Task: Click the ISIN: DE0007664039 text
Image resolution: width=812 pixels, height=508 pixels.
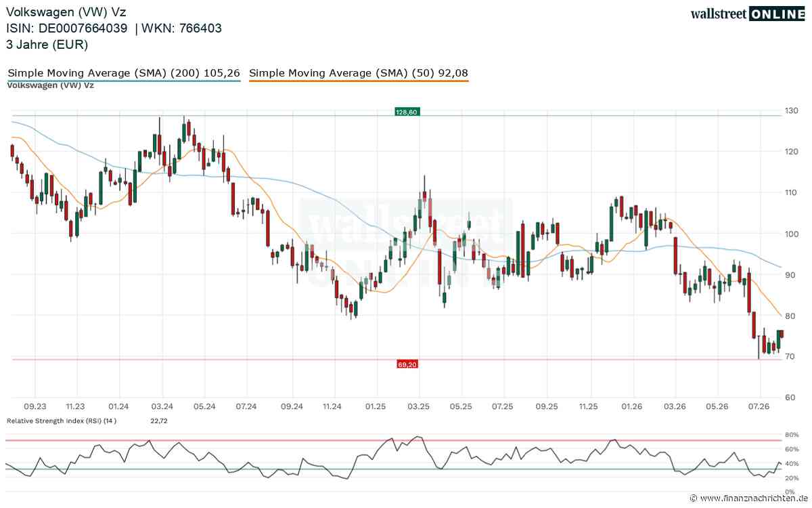Action: click(67, 28)
